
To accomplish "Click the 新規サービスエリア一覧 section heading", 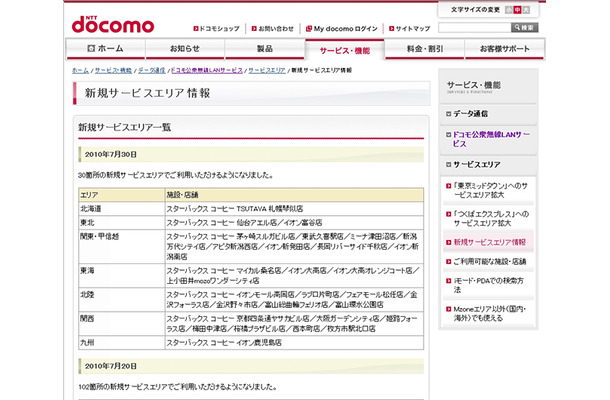I will point(124,127).
